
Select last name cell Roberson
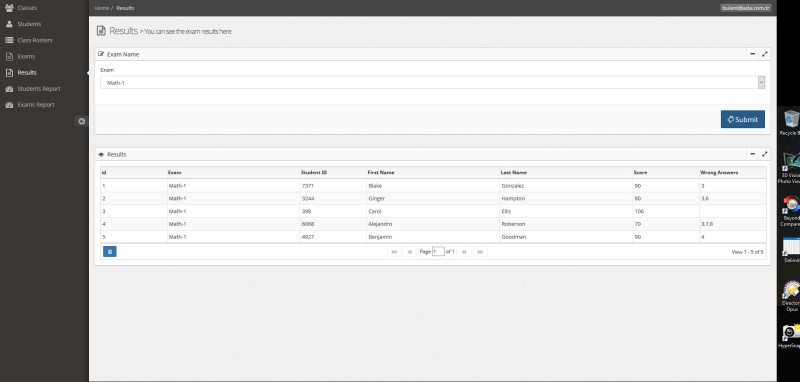(x=566, y=224)
